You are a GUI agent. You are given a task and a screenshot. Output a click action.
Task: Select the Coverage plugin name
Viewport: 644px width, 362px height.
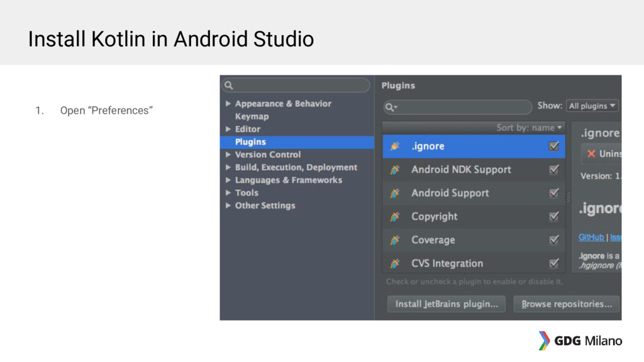pos(433,239)
